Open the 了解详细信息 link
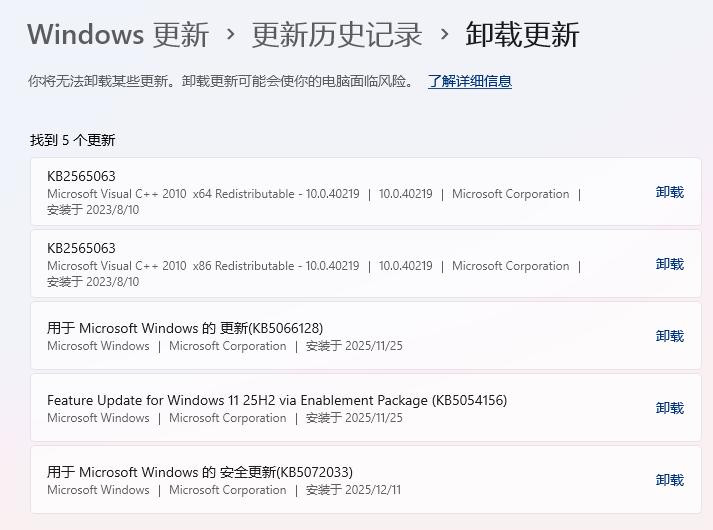 click(x=470, y=81)
